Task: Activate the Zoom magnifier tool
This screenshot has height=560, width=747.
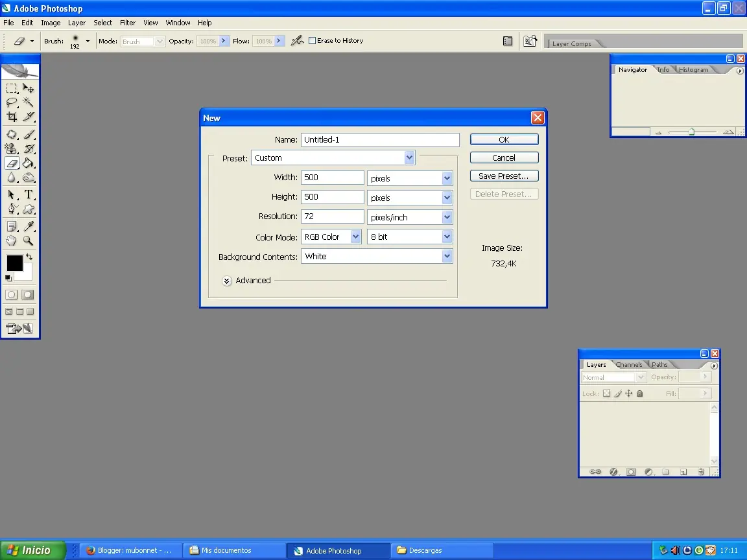Action: click(x=29, y=240)
